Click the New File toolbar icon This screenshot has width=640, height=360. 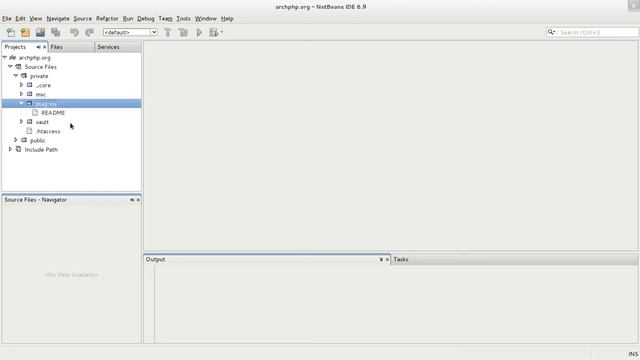coord(11,32)
